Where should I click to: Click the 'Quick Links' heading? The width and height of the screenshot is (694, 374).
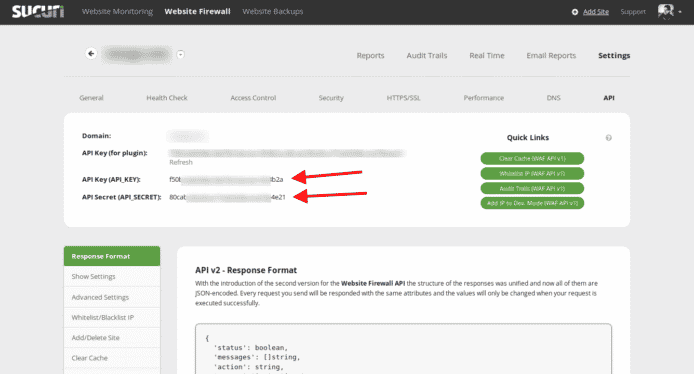[528, 138]
